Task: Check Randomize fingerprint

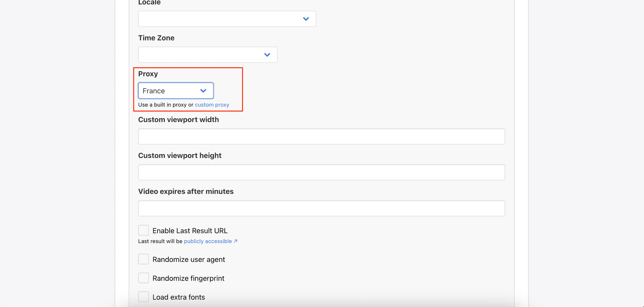Action: (143, 278)
